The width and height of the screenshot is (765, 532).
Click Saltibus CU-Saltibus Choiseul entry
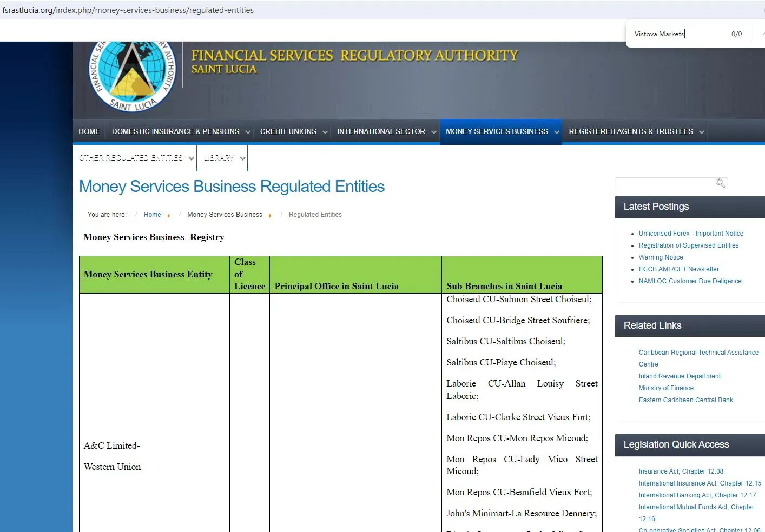(506, 341)
